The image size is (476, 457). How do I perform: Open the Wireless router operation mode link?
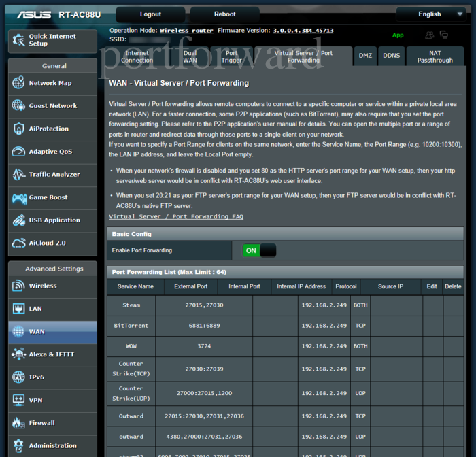pos(186,31)
